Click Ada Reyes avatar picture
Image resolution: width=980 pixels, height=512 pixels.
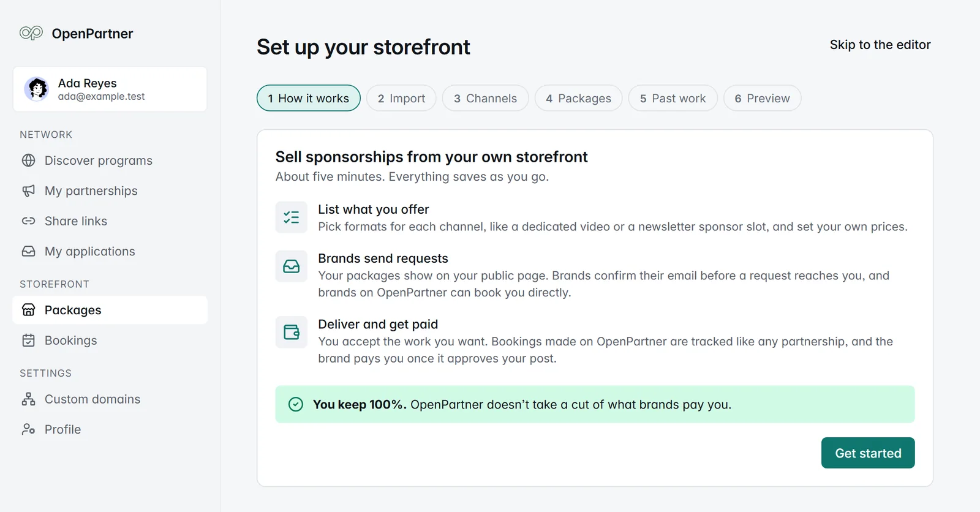point(37,89)
